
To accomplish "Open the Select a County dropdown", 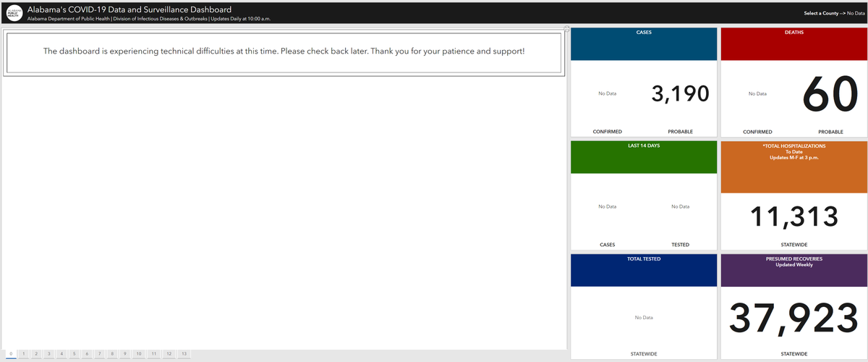I will (x=834, y=13).
